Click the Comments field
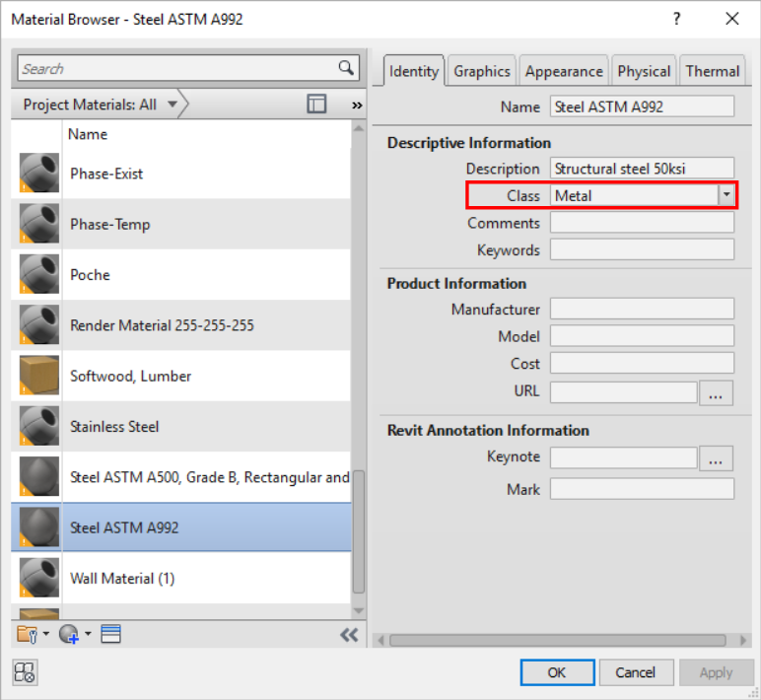761x700 pixels. pos(642,223)
